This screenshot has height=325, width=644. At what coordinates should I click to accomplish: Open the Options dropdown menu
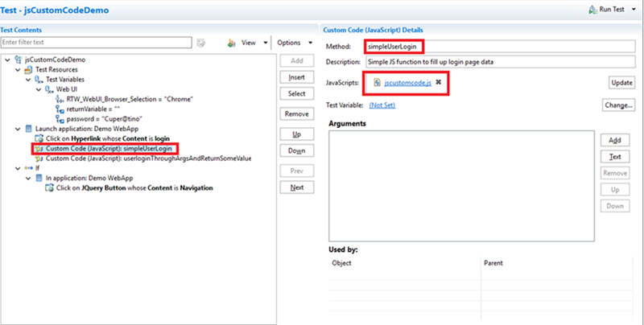point(295,43)
